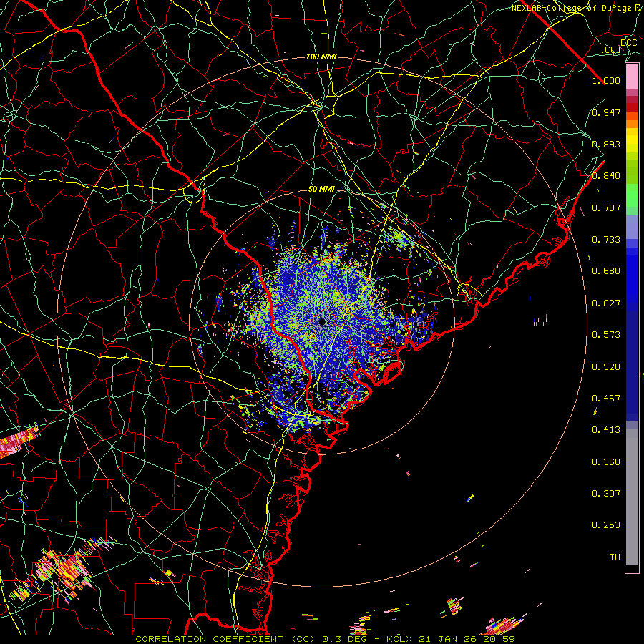Image resolution: width=644 pixels, height=644 pixels.
Task: Pick the navy segment near 0.520
Action: [x=632, y=367]
